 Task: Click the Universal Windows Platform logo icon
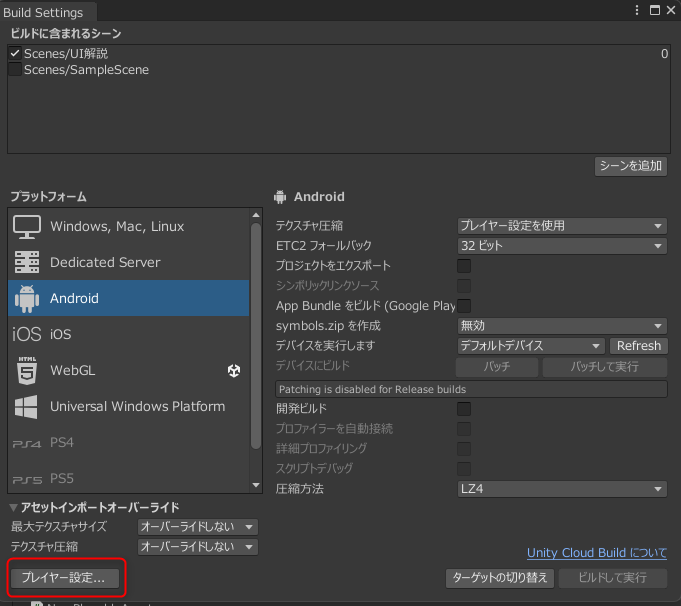click(x=26, y=407)
